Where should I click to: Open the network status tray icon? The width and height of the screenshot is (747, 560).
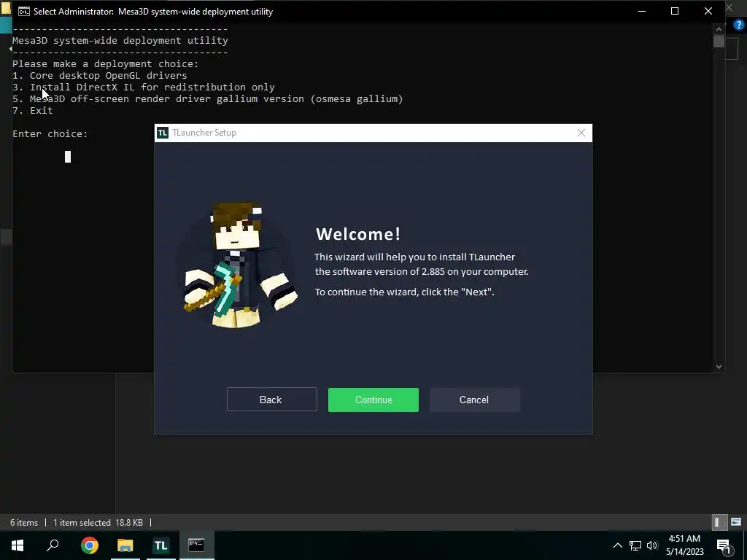(x=635, y=545)
